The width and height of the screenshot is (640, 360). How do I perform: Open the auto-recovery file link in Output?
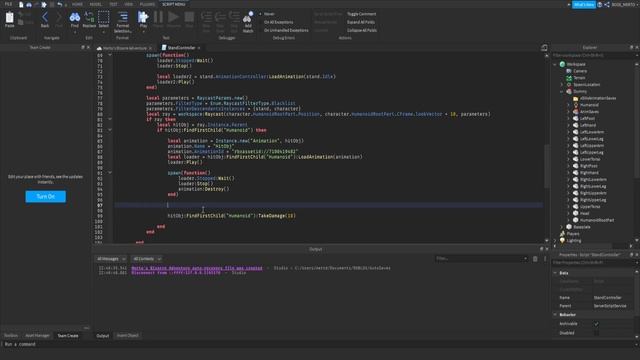[x=197, y=268]
